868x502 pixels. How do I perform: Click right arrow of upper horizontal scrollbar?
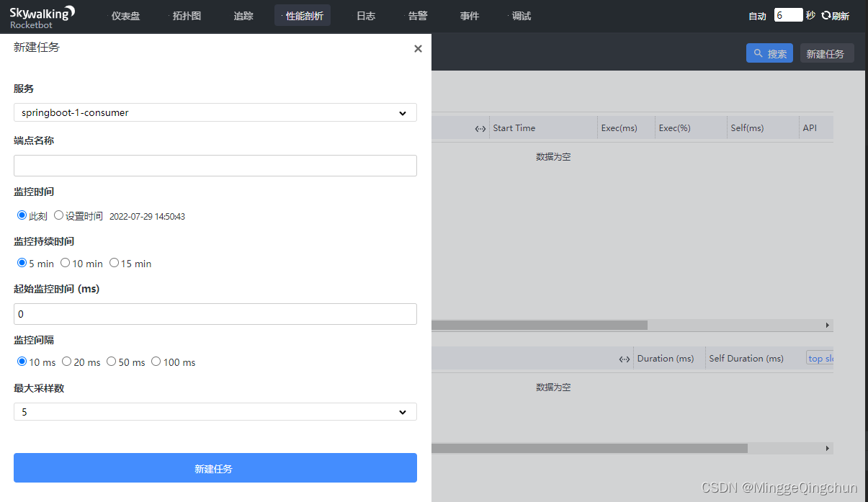828,326
